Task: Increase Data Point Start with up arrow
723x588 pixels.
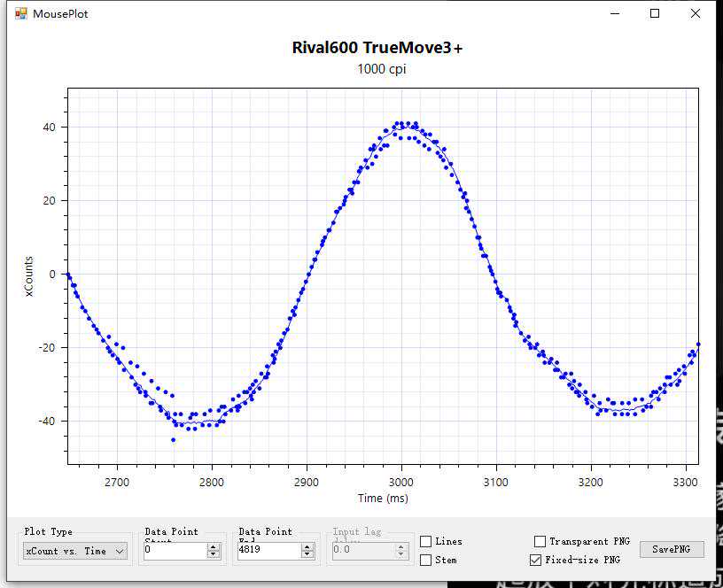Action: tap(214, 547)
